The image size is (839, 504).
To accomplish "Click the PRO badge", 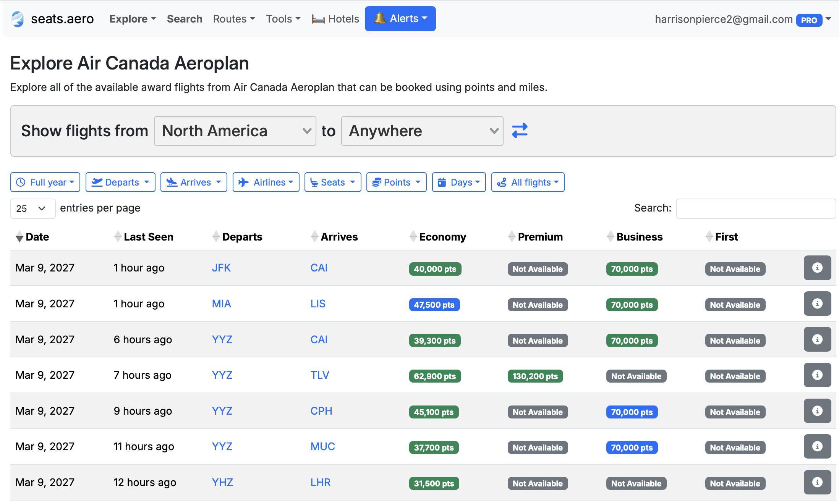I will pyautogui.click(x=809, y=20).
